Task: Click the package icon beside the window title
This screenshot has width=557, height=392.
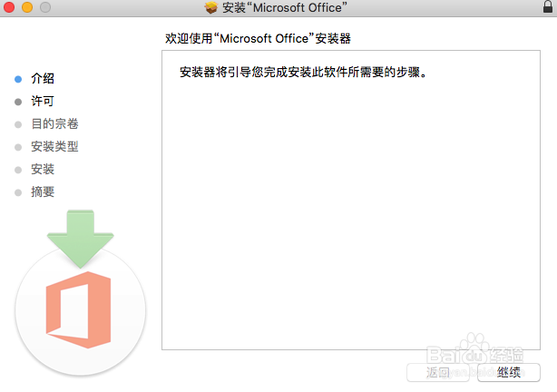Action: pyautogui.click(x=211, y=7)
